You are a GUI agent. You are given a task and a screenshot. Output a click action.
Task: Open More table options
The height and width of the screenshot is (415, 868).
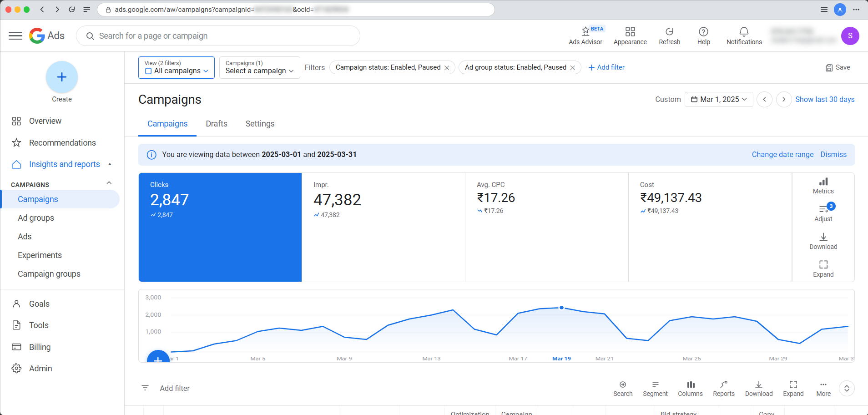coord(823,389)
